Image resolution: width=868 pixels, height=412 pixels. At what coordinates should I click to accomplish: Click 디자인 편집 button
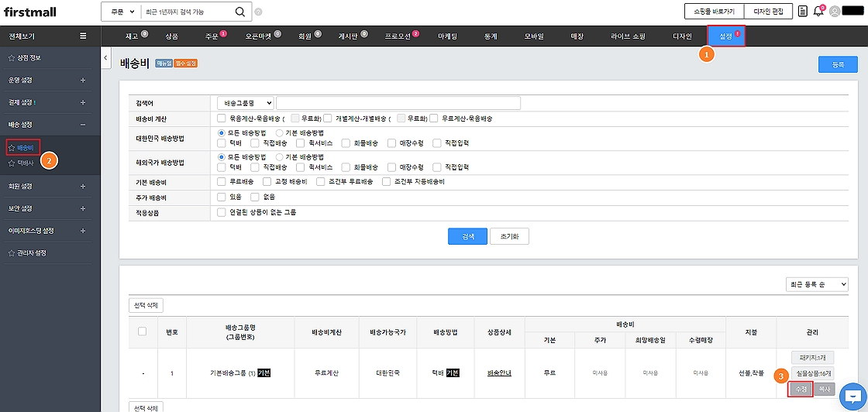click(768, 11)
